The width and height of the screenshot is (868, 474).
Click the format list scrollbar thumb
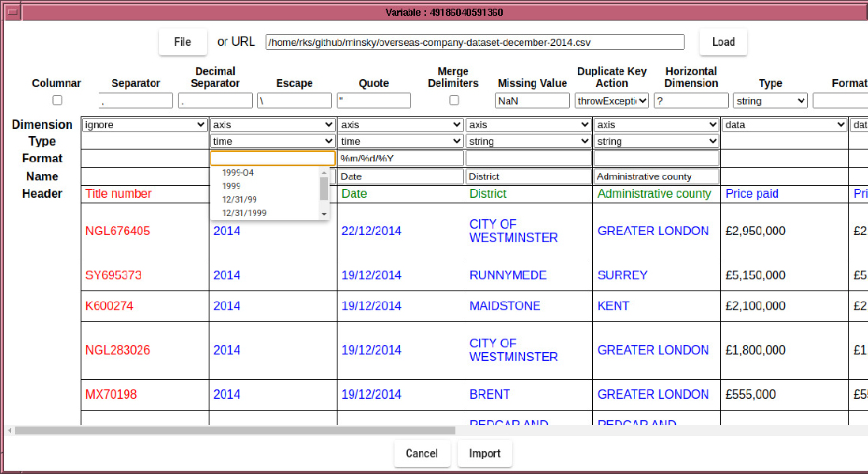point(324,188)
